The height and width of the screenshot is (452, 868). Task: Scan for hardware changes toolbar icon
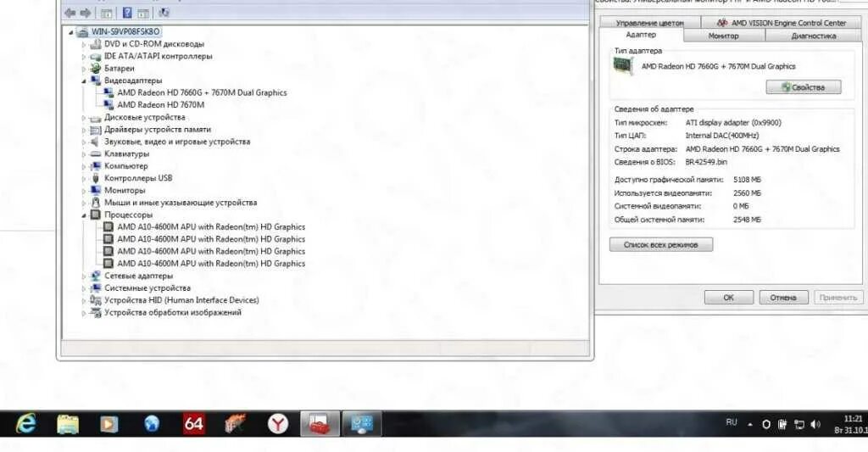[x=164, y=12]
